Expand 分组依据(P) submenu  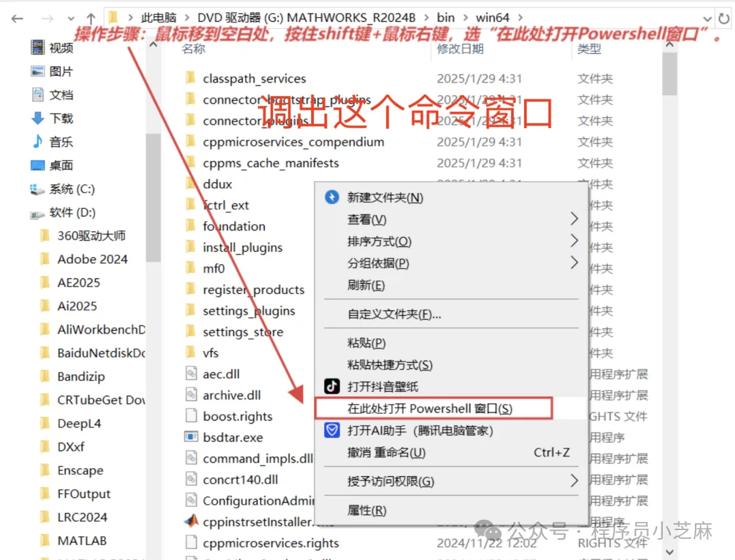(x=451, y=263)
